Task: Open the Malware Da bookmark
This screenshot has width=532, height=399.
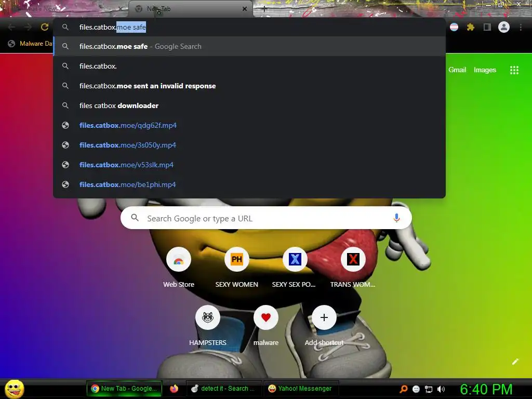Action: click(31, 44)
